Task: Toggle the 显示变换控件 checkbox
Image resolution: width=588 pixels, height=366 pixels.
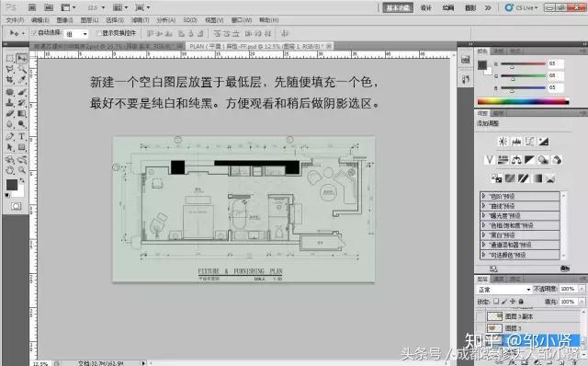Action: pyautogui.click(x=99, y=33)
